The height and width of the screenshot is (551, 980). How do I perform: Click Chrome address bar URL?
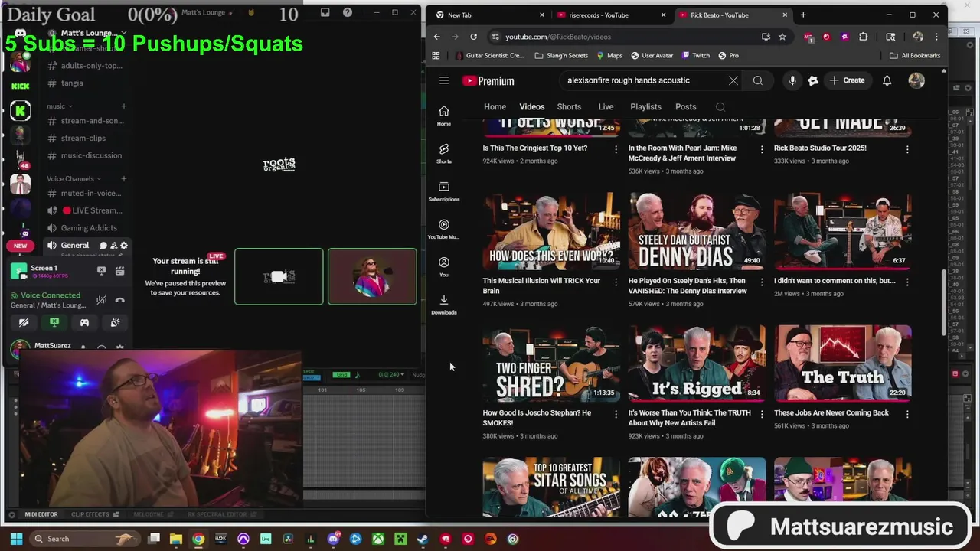pos(557,37)
